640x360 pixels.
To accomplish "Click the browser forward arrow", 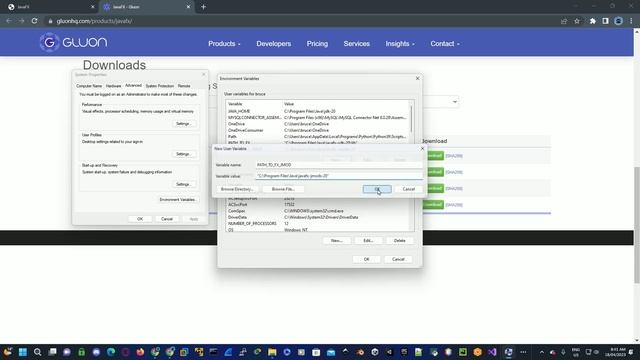I will click(x=21, y=21).
